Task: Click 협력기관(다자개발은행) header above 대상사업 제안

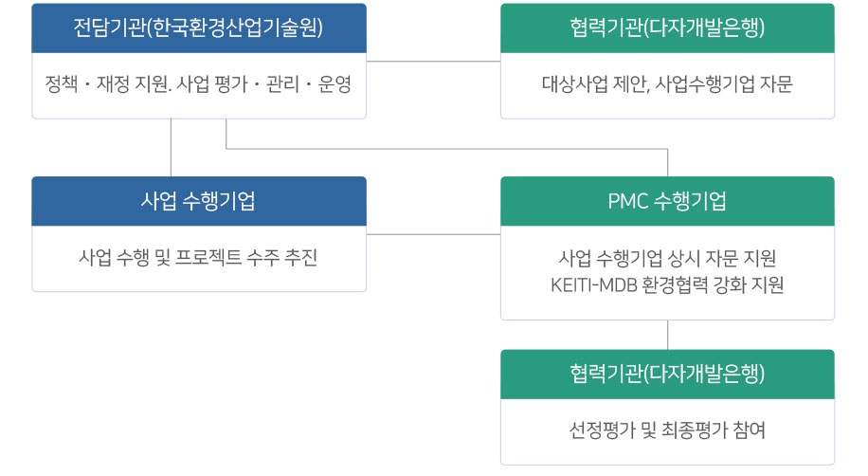Action: tap(667, 28)
